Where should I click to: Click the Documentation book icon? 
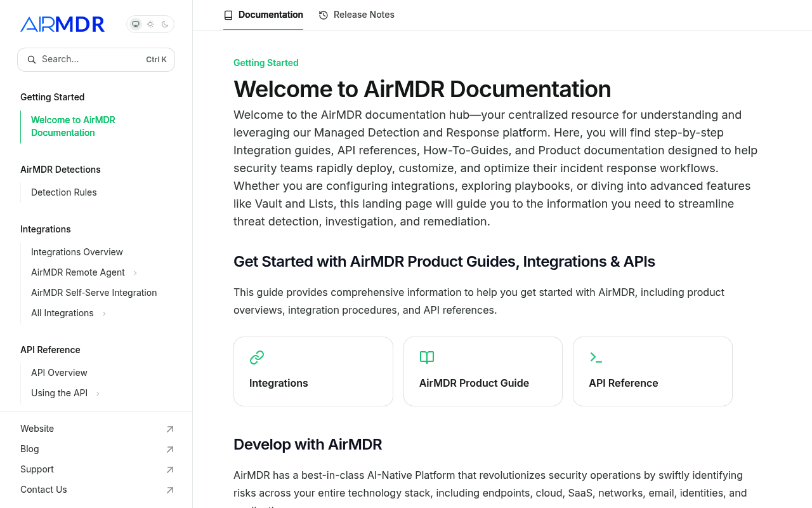click(x=228, y=15)
